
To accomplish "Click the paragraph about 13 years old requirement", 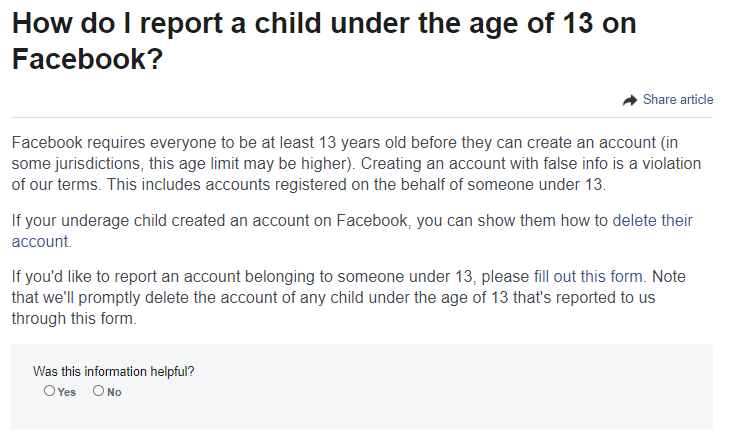I will click(x=356, y=164).
